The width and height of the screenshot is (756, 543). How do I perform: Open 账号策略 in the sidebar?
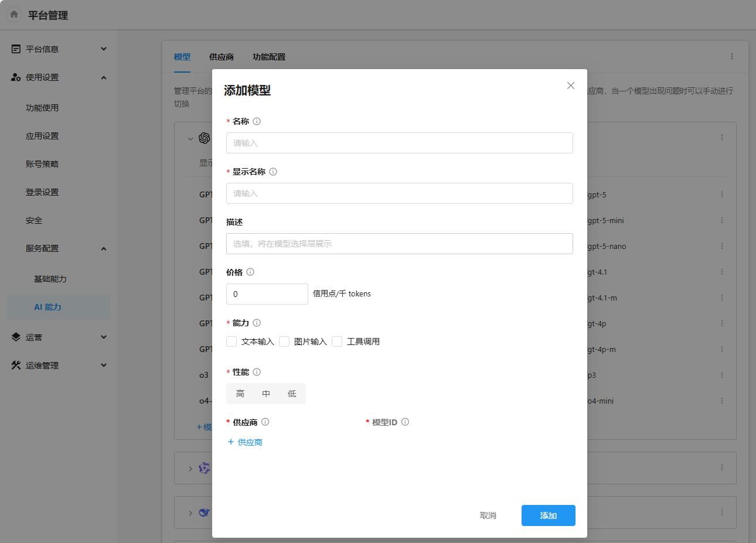tap(42, 164)
